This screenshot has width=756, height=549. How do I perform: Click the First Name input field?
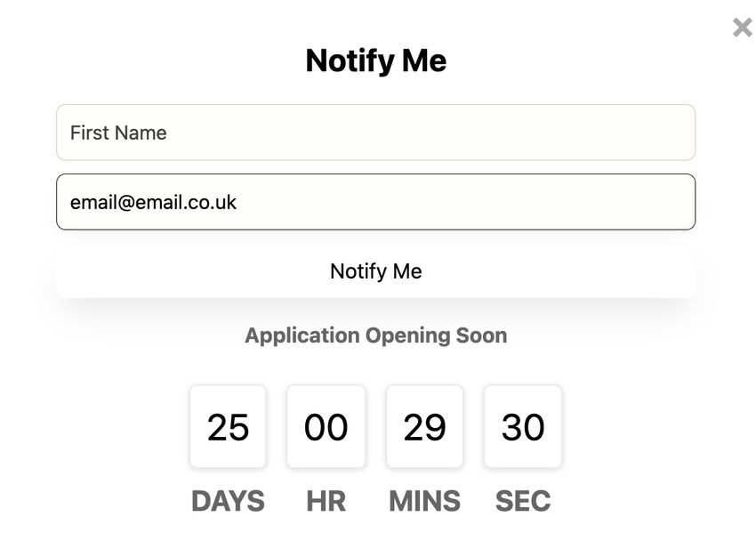375,133
